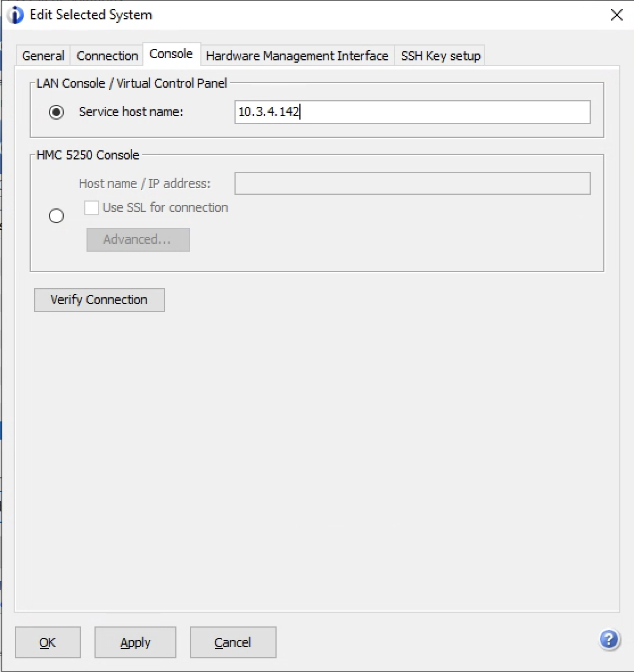Image resolution: width=634 pixels, height=672 pixels.
Task: Click the HMC 5250 Console group label
Action: [88, 155]
